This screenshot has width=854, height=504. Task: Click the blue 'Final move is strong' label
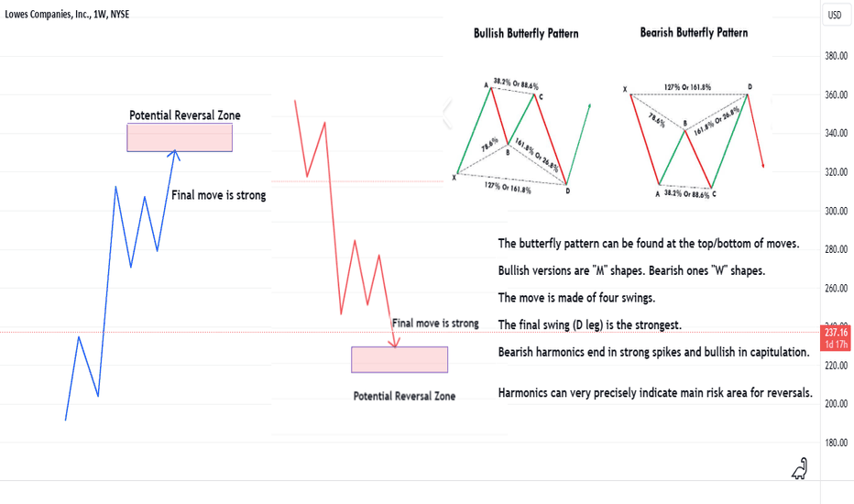pos(218,195)
